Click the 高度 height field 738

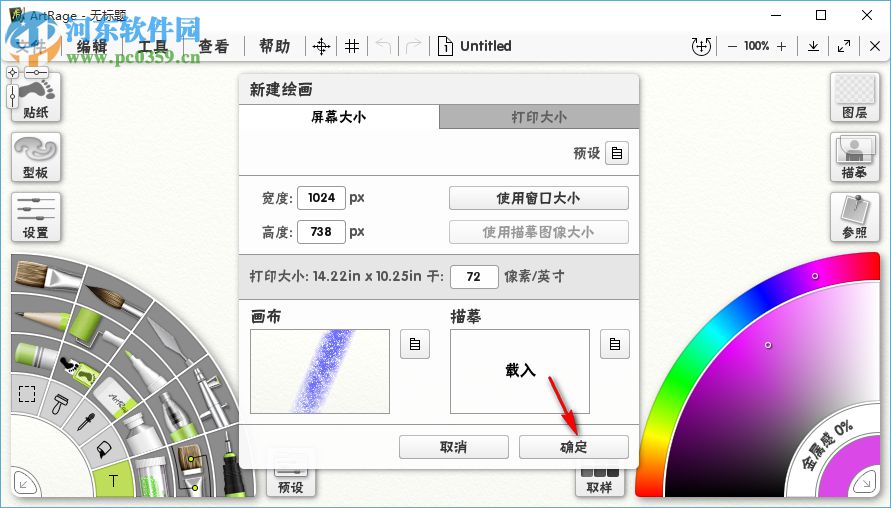(x=321, y=232)
